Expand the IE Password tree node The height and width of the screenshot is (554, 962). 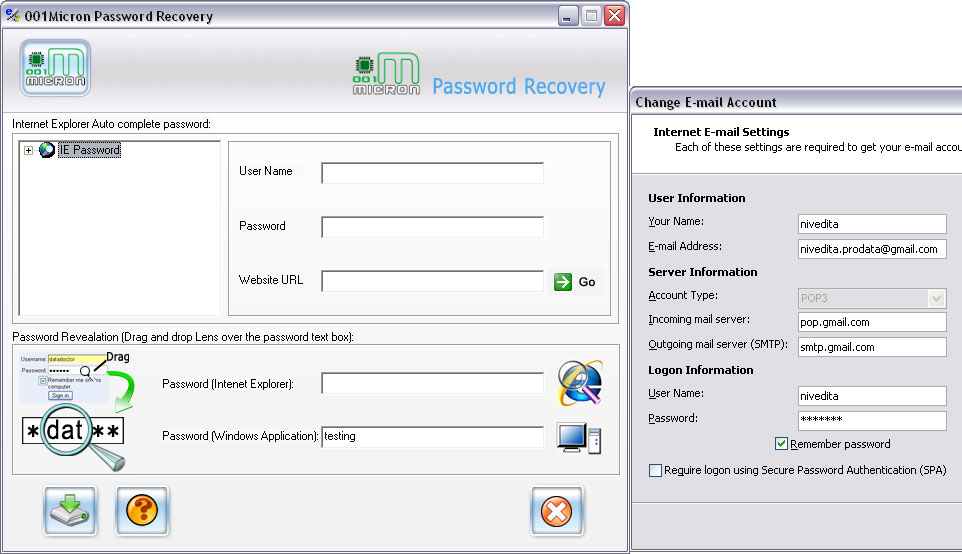tap(28, 150)
